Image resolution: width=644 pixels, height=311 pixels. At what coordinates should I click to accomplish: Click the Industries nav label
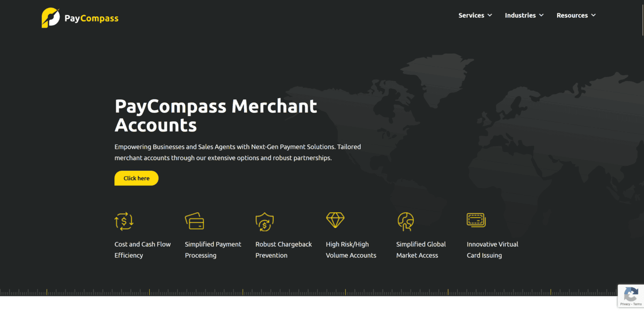(519, 15)
